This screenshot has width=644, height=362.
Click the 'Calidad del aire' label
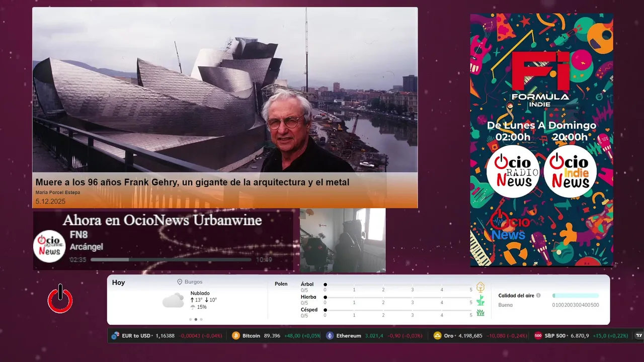pyautogui.click(x=516, y=296)
